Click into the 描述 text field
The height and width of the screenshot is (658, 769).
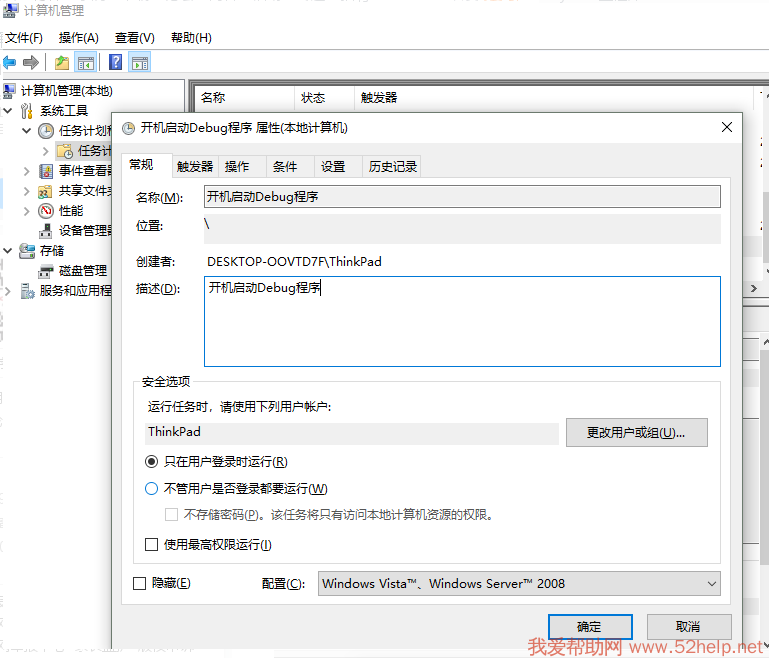coord(461,321)
